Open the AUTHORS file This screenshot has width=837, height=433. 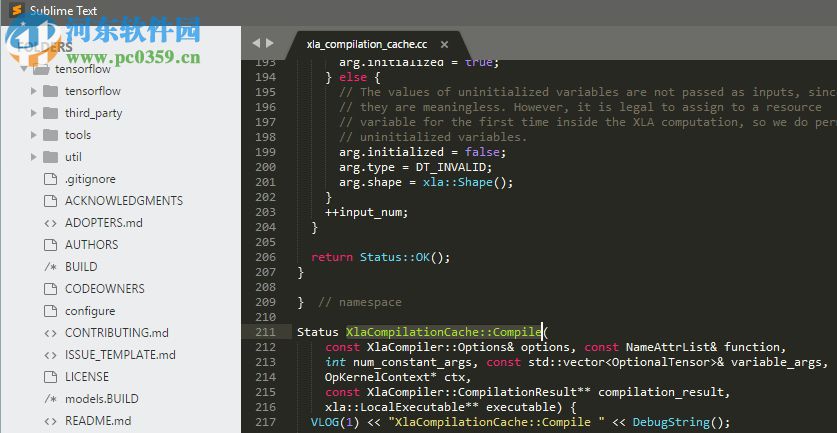91,245
